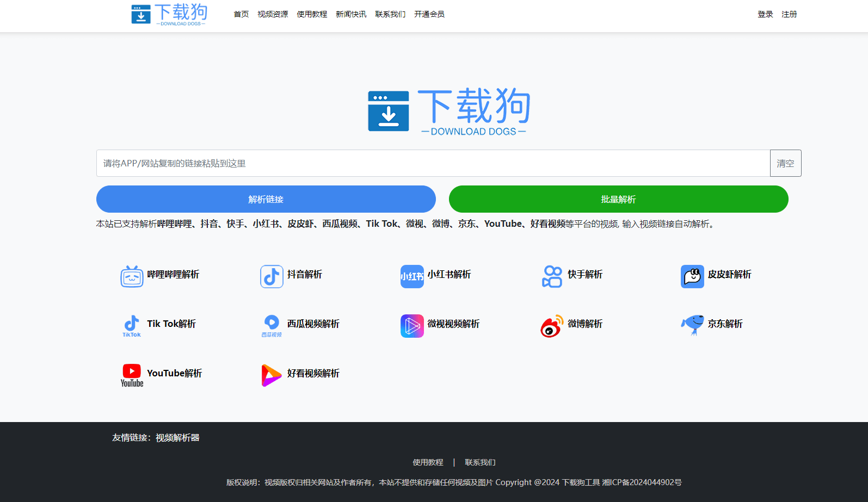Click the 皮皮虾 chat bubble icon
Screen dimensions: 868x502
[x=692, y=276]
